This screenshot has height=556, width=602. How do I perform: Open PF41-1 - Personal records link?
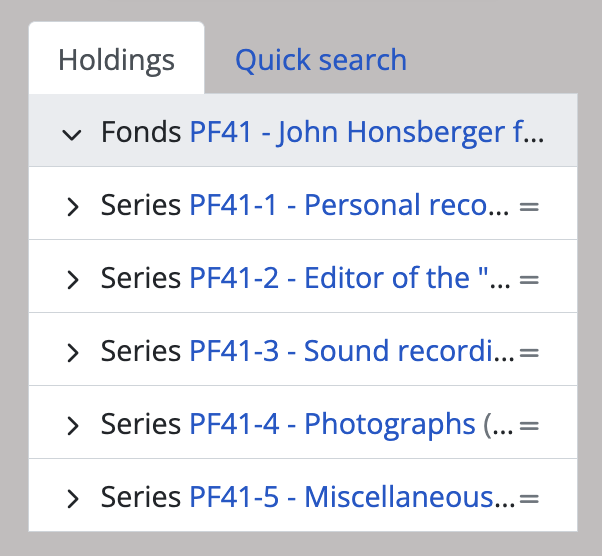(x=350, y=205)
